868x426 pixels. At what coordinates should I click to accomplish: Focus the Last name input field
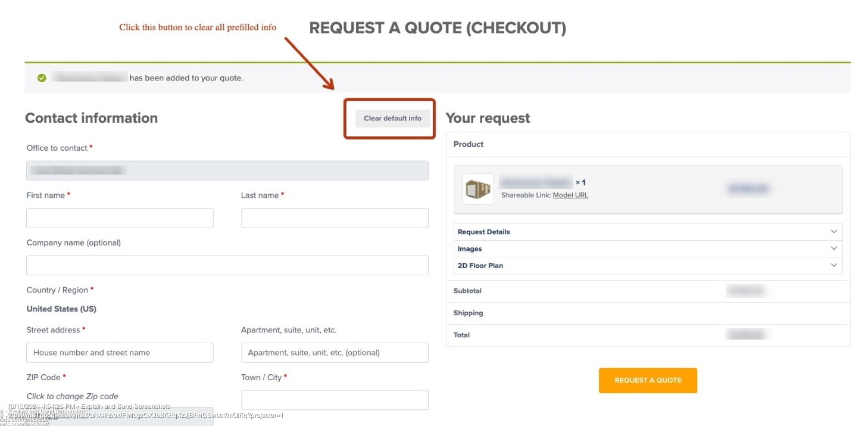pos(335,218)
